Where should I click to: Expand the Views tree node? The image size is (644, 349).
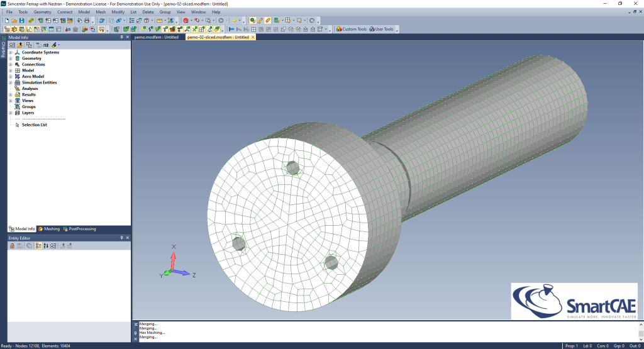[x=11, y=101]
